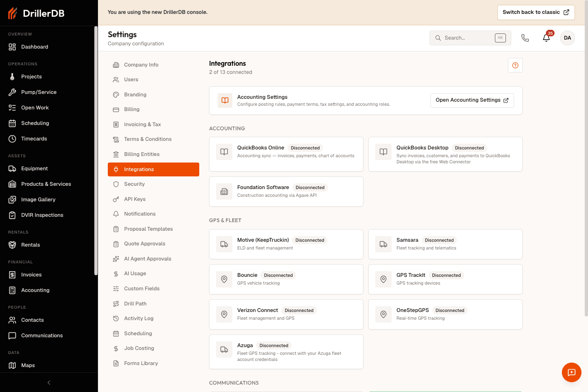Click the page vertical scrollbar
Viewport: 588px width, 392px height.
pos(586,159)
